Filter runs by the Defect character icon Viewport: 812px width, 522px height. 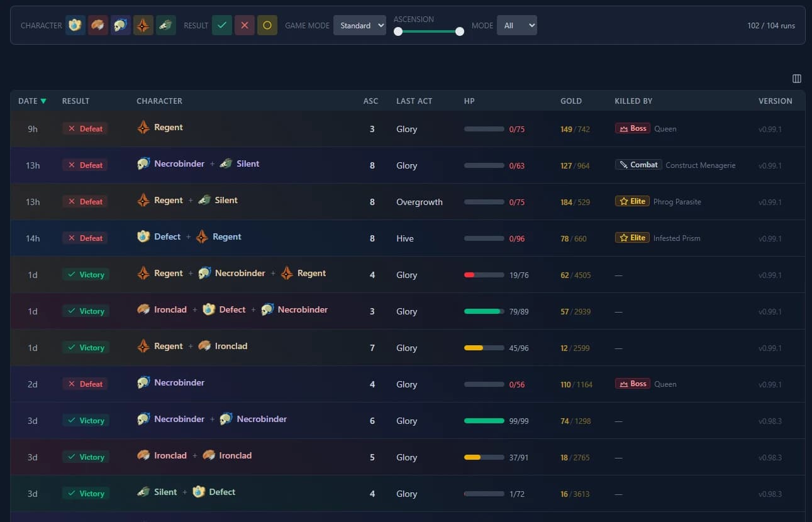[75, 25]
